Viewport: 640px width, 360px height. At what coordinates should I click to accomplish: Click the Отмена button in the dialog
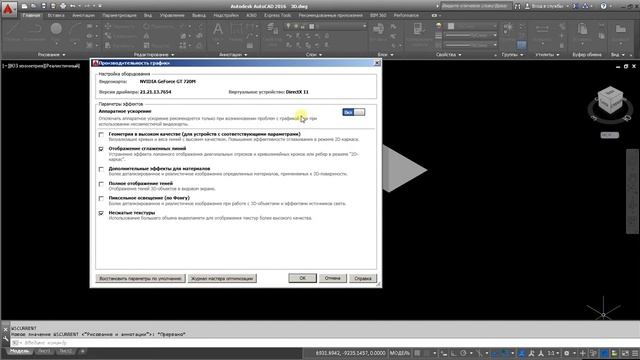[333, 278]
